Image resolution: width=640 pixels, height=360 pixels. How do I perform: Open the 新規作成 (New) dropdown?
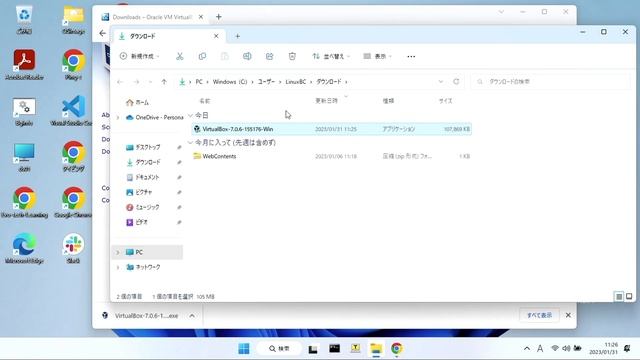(140, 56)
